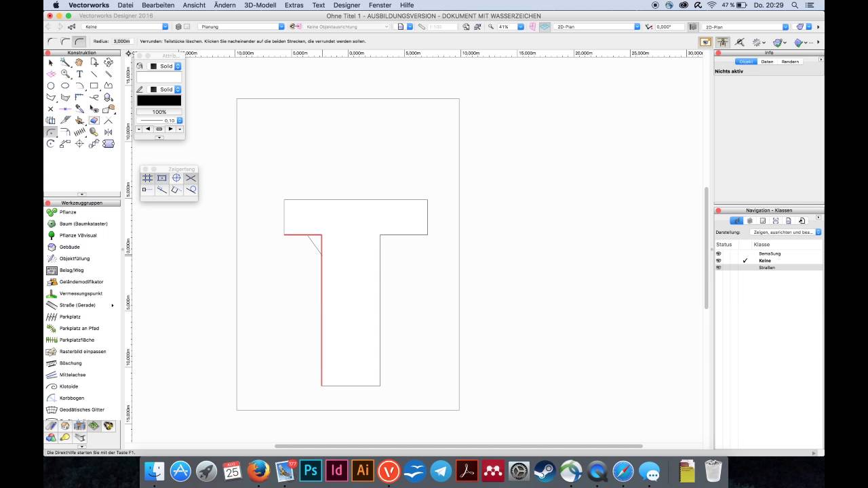Toggle visibility of Straßen class
The width and height of the screenshot is (868, 488).
point(719,268)
